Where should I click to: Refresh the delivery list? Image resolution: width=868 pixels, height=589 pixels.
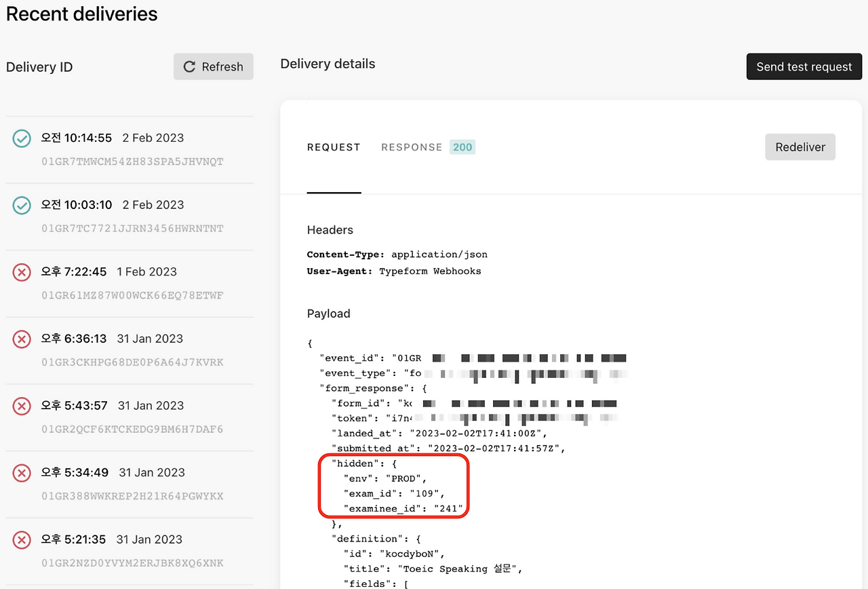pos(214,66)
